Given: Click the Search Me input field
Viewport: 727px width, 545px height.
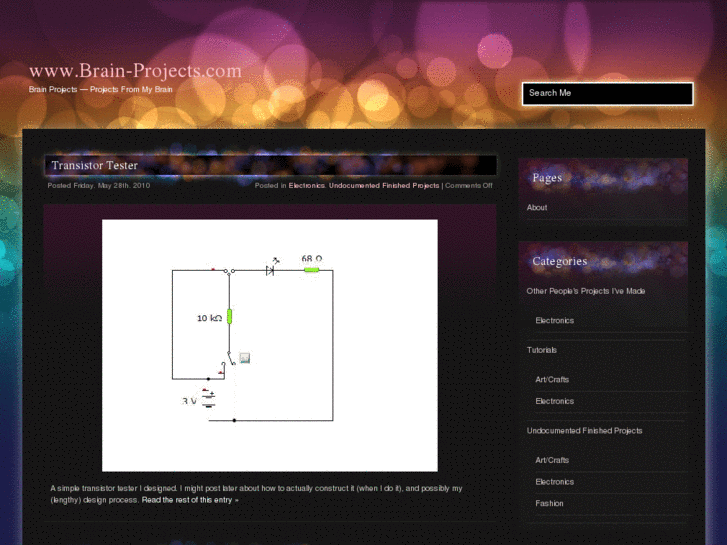Looking at the screenshot, I should tap(607, 94).
